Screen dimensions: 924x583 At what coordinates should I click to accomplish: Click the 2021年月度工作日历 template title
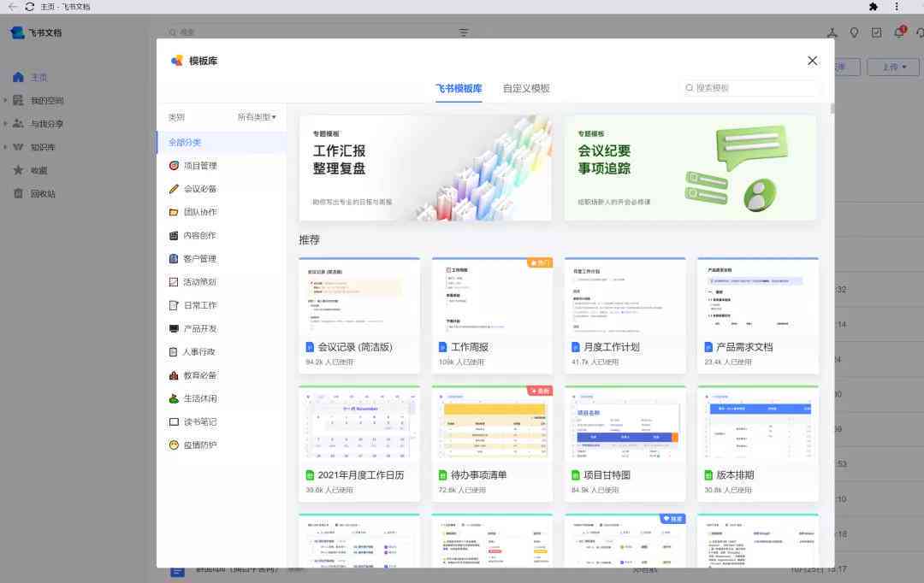361,475
